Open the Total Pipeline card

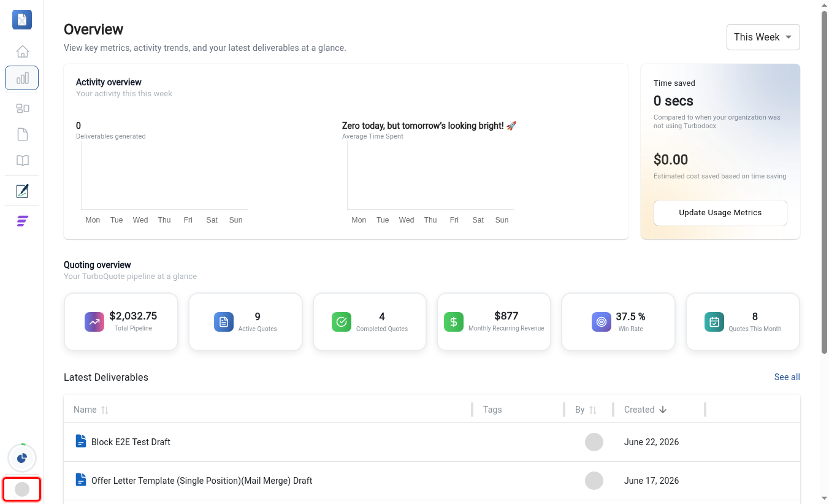tap(121, 322)
